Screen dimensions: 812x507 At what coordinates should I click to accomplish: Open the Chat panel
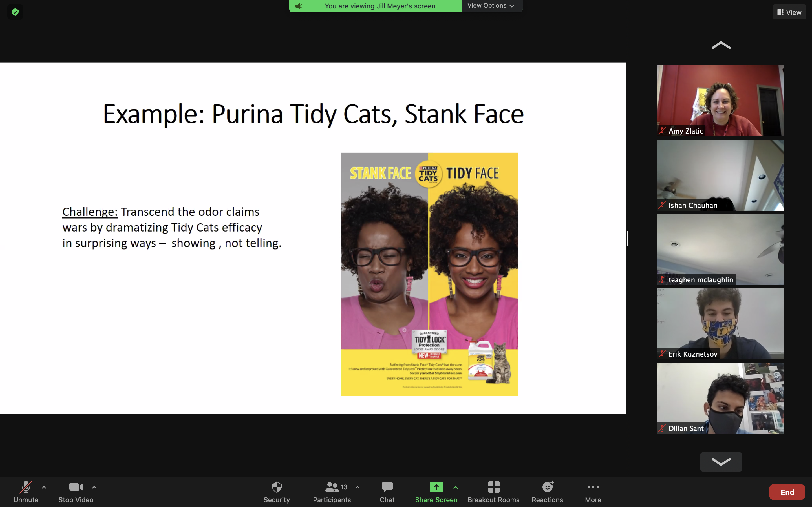[387, 492]
